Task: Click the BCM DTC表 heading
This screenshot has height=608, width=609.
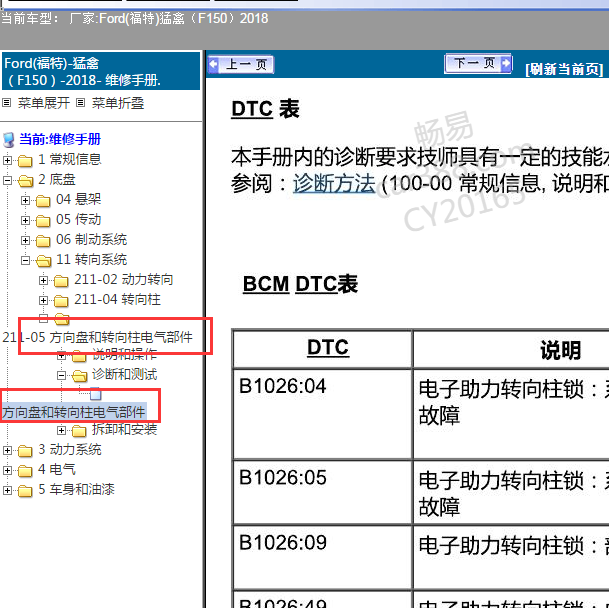Action: pyautogui.click(x=300, y=284)
